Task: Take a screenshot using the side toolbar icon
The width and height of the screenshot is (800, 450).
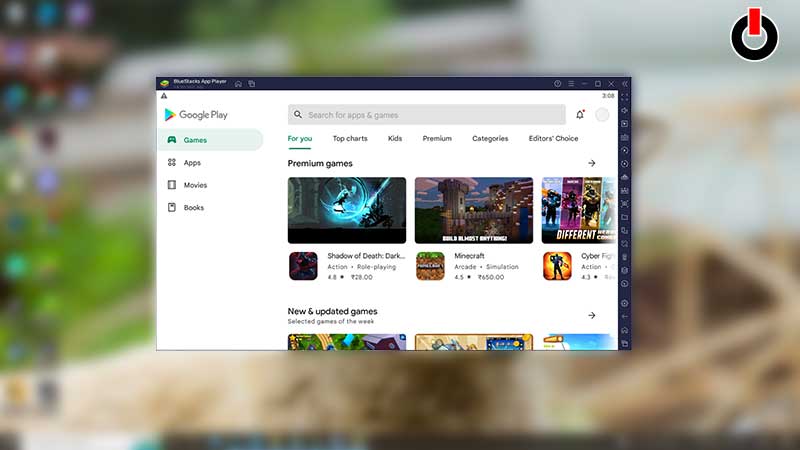Action: pyautogui.click(x=624, y=204)
